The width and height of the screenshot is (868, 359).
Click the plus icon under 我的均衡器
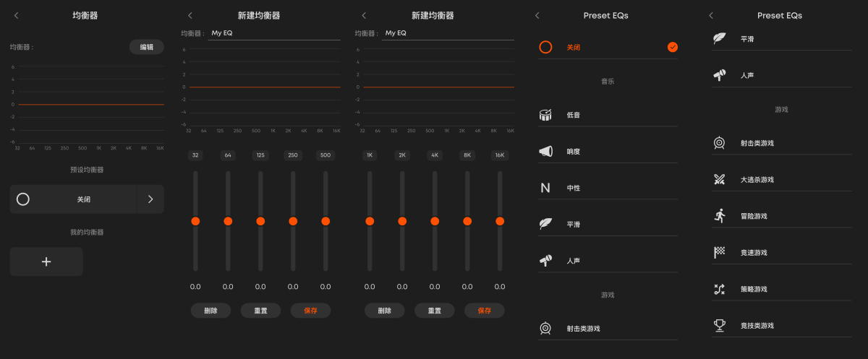(46, 261)
